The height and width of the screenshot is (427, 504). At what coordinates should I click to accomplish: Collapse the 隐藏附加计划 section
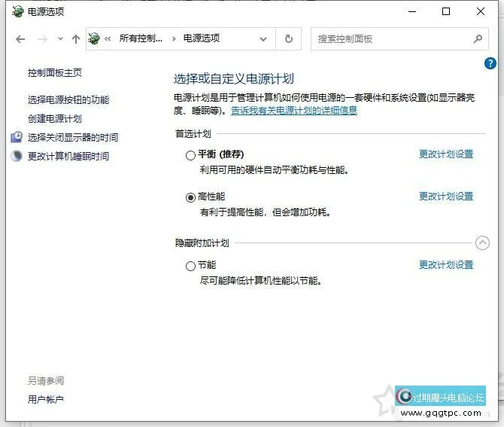(482, 243)
